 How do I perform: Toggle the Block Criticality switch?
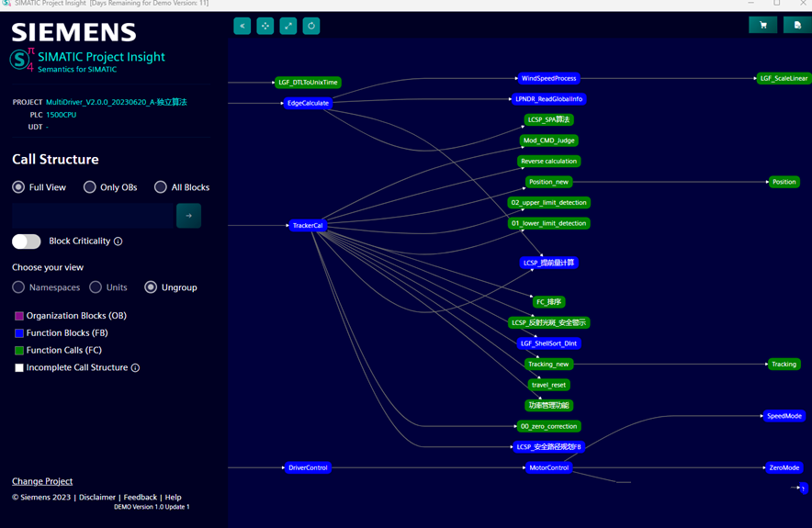coord(27,242)
